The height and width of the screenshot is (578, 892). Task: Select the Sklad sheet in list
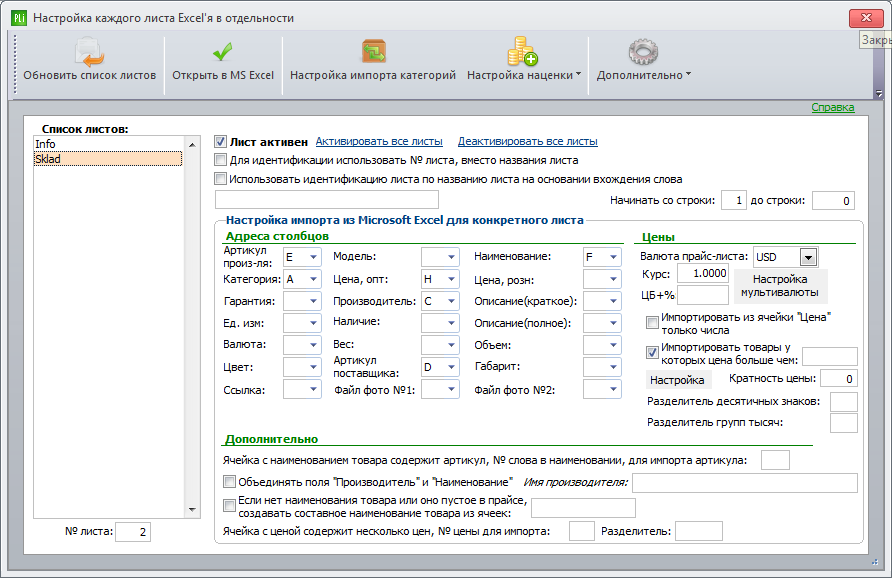[x=108, y=159]
